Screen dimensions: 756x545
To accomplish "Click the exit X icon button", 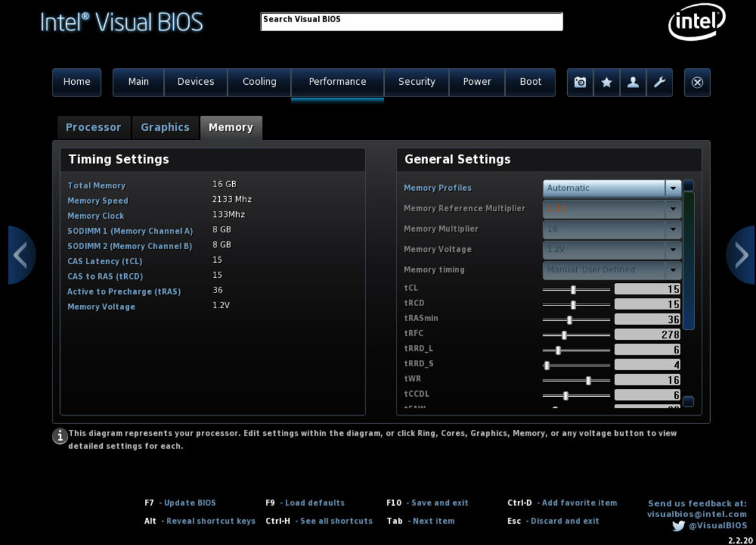I will click(697, 83).
